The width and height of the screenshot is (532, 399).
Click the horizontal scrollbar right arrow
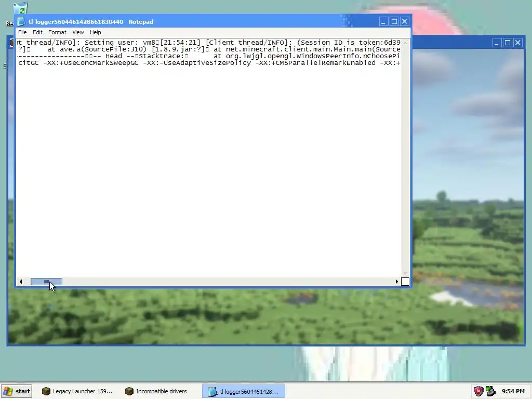(396, 282)
